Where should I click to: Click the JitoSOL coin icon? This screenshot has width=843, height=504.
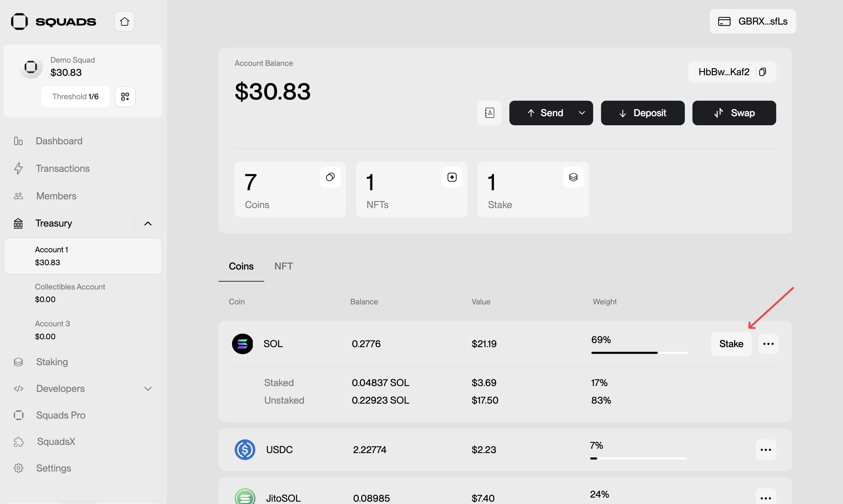(x=245, y=496)
